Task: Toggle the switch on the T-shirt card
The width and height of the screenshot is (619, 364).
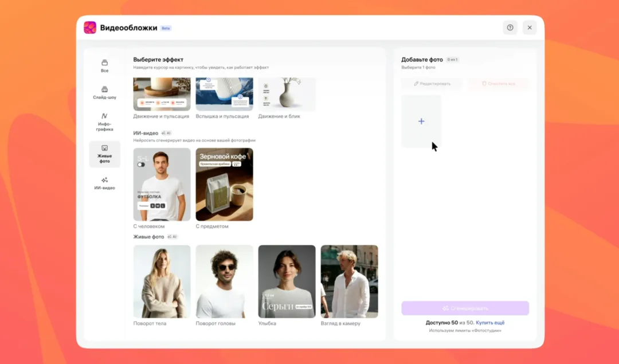Action: coord(141,165)
